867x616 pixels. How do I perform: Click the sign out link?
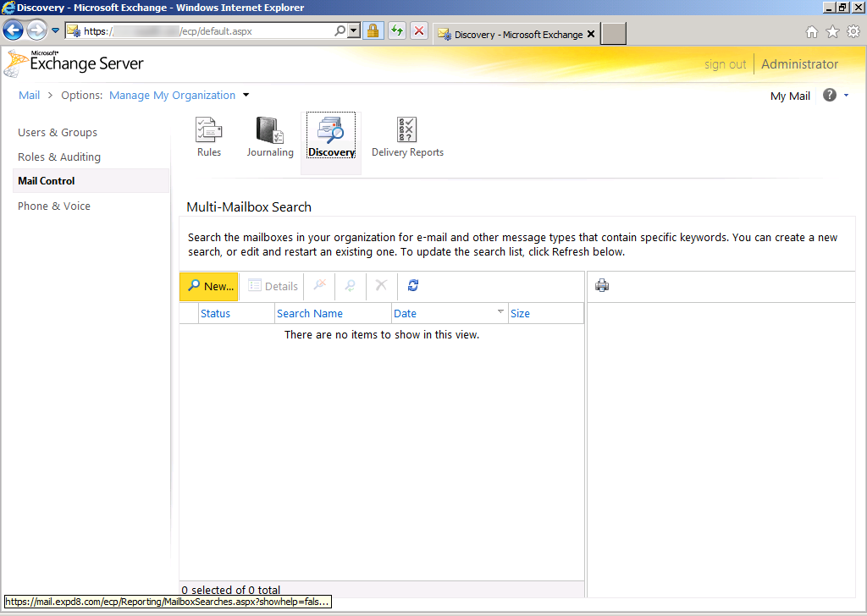pos(725,64)
